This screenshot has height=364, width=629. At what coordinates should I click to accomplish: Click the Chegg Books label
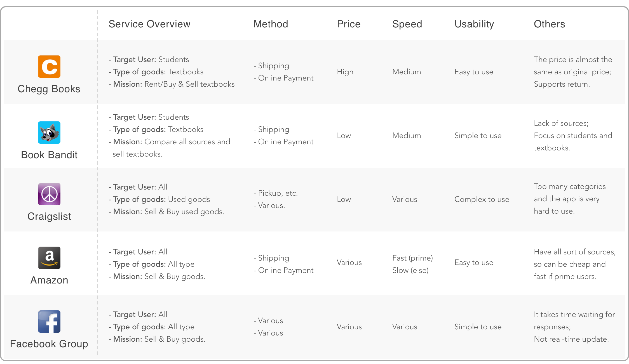[x=49, y=89]
